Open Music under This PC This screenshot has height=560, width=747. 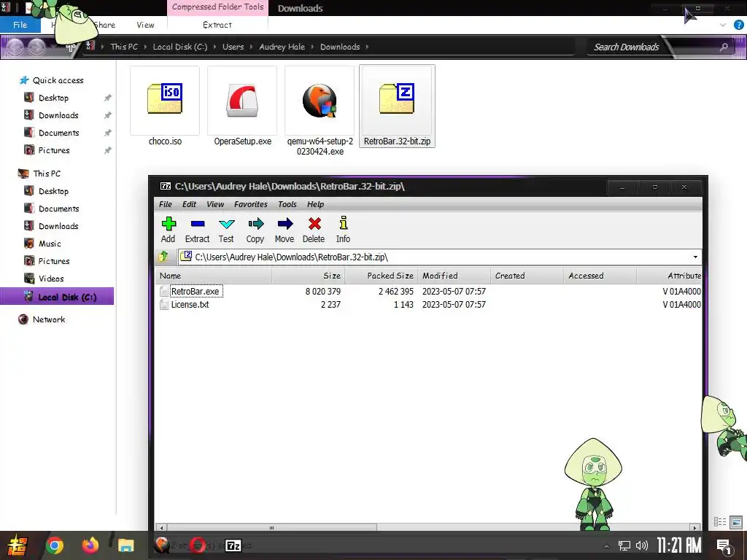[x=50, y=244]
